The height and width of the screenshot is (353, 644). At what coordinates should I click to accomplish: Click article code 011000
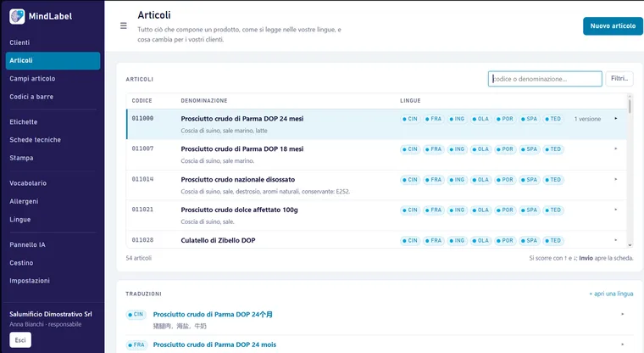click(x=142, y=119)
